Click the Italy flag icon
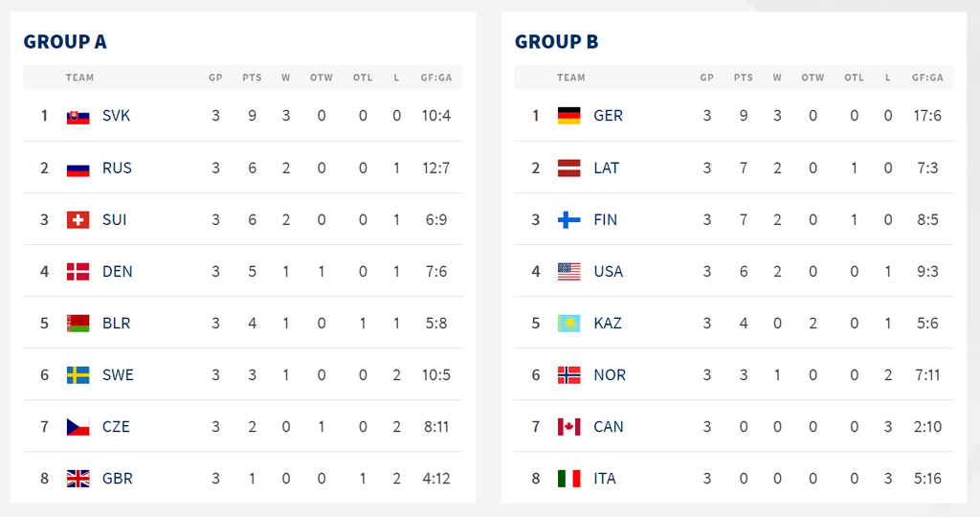This screenshot has height=517, width=980. tap(568, 479)
